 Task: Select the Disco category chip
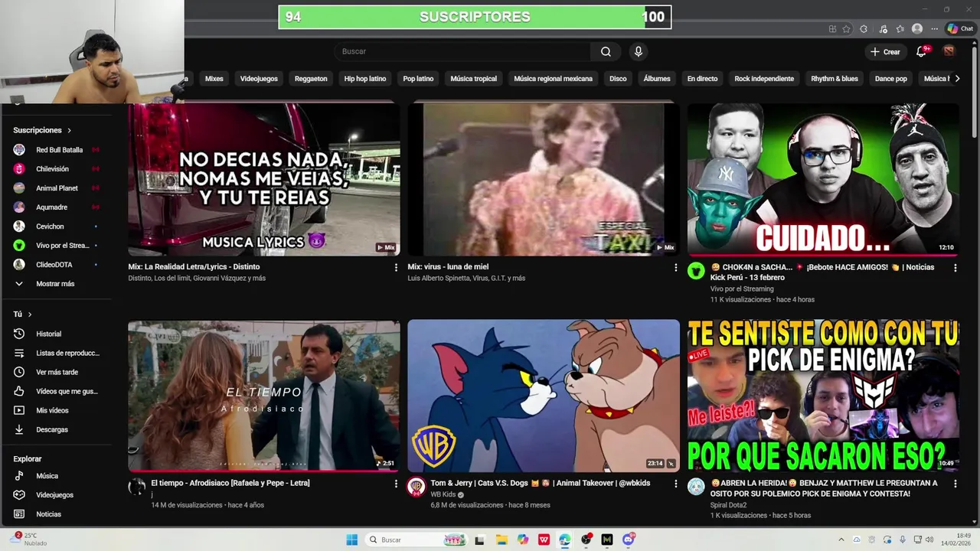[618, 79]
